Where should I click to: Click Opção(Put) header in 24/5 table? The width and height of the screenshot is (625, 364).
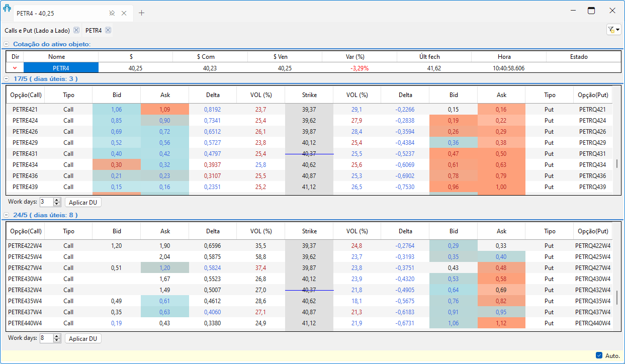[x=593, y=231]
